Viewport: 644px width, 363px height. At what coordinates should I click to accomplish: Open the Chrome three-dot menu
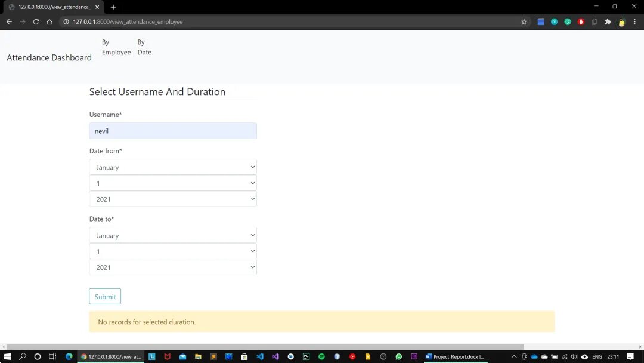(x=634, y=21)
